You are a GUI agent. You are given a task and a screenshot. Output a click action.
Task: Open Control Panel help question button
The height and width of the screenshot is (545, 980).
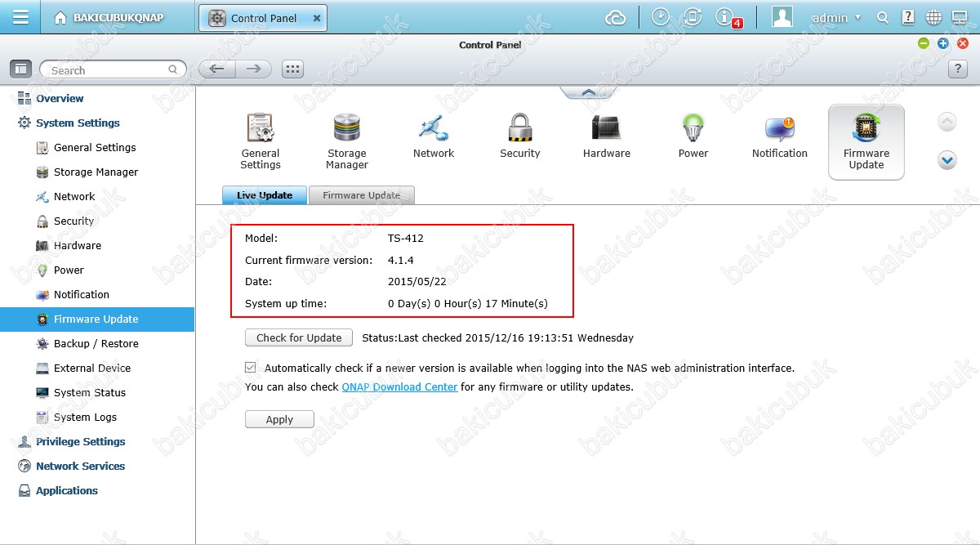(958, 69)
